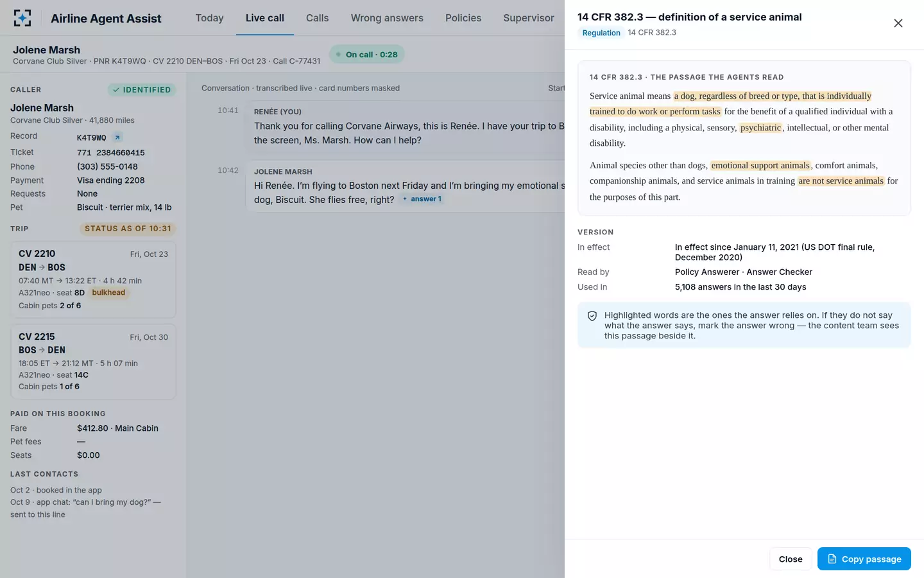924x578 pixels.
Task: Click the shield icon in the highlighted-words note
Action: [x=592, y=316]
